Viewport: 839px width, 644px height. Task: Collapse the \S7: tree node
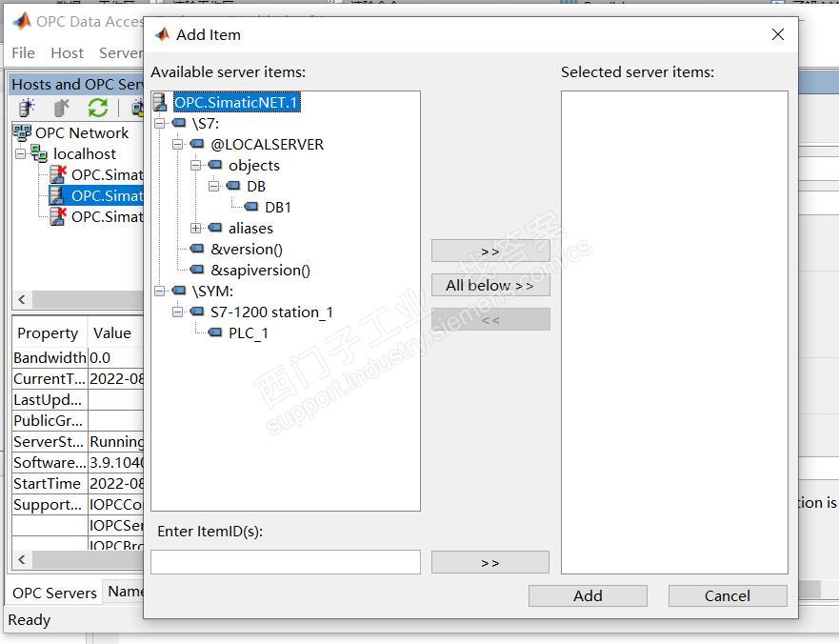click(x=160, y=124)
